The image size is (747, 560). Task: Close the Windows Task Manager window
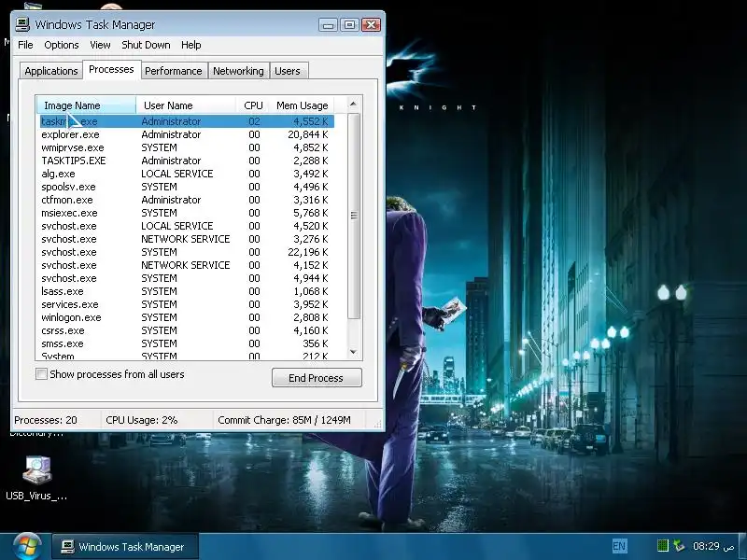(x=371, y=25)
